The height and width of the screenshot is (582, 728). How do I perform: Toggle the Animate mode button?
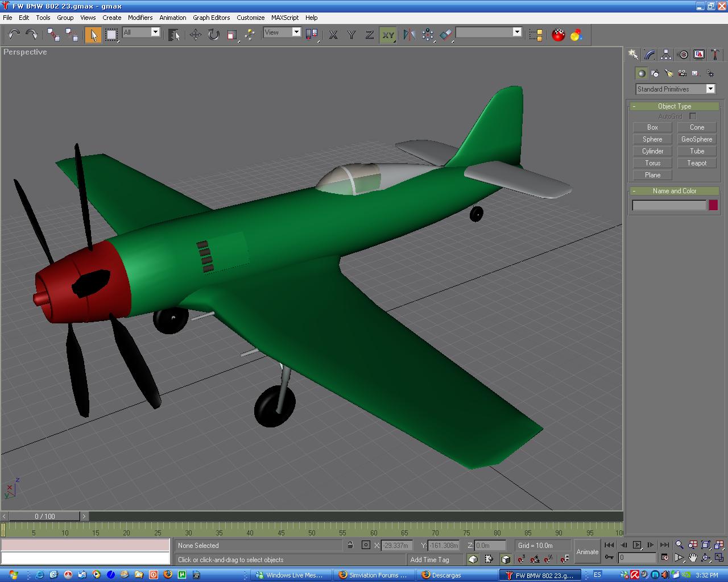(587, 551)
